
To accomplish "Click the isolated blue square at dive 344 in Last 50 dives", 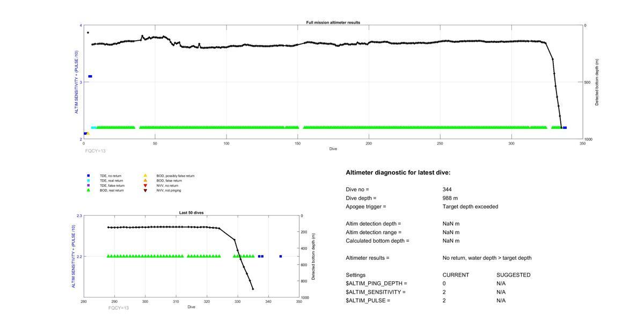I will [281, 257].
